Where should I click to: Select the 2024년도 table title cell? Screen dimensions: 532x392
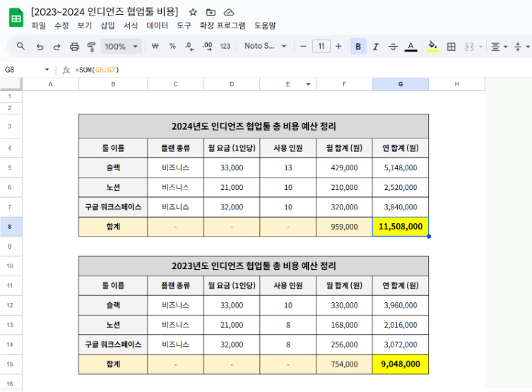point(254,126)
